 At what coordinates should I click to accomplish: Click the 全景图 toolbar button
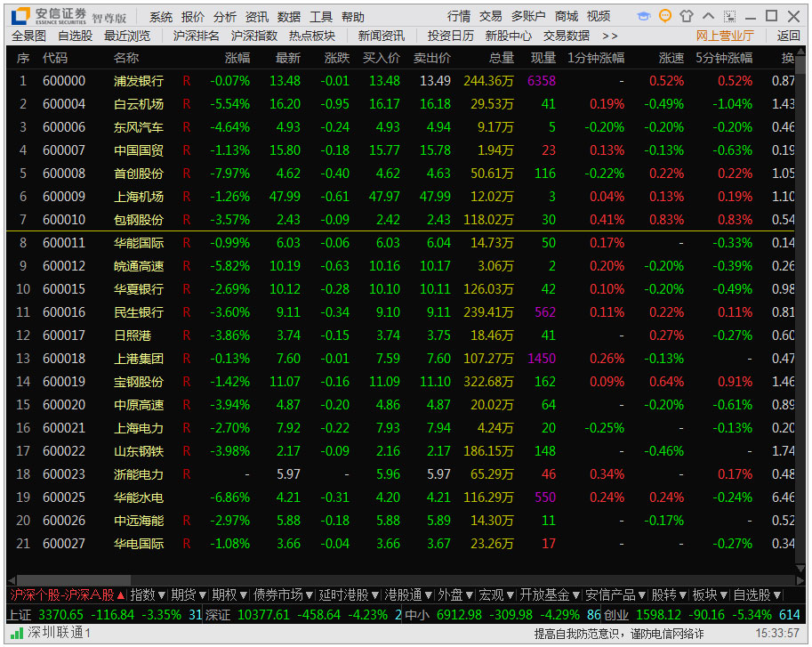(29, 36)
